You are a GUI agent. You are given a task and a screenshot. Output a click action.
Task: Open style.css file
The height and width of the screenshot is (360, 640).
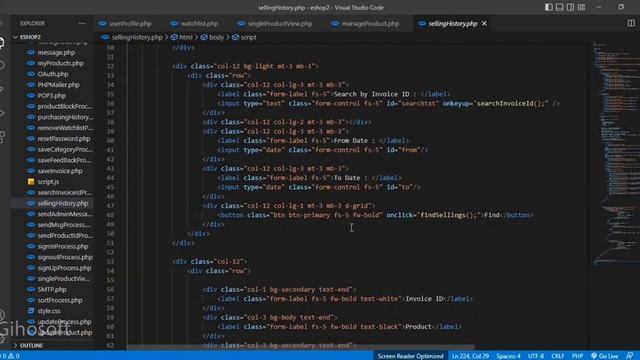coord(49,311)
